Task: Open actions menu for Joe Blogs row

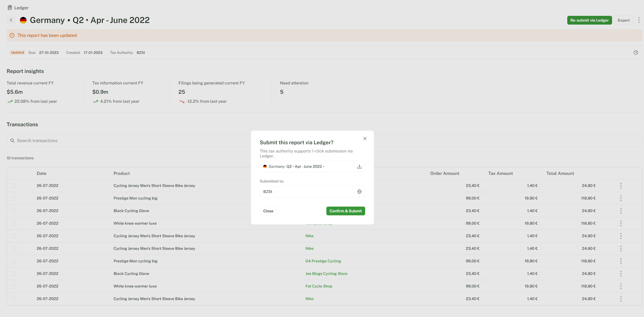Action: 621,274
